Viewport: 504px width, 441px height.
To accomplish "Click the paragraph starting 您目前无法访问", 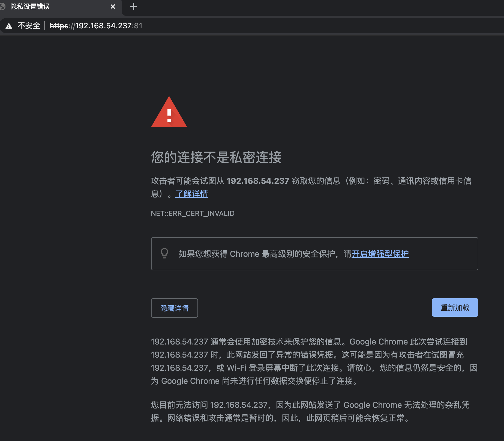I will pyautogui.click(x=310, y=411).
